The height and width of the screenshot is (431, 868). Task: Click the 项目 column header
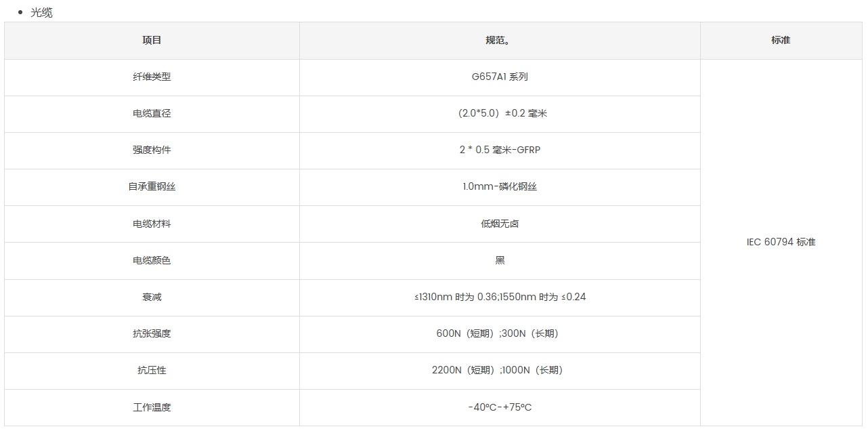point(152,40)
